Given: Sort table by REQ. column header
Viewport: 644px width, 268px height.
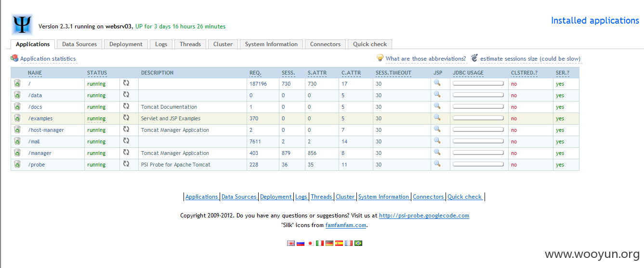Looking at the screenshot, I should 255,73.
